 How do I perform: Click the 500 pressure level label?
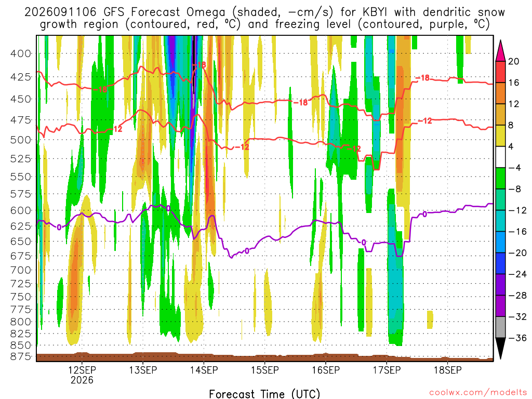[x=21, y=140]
